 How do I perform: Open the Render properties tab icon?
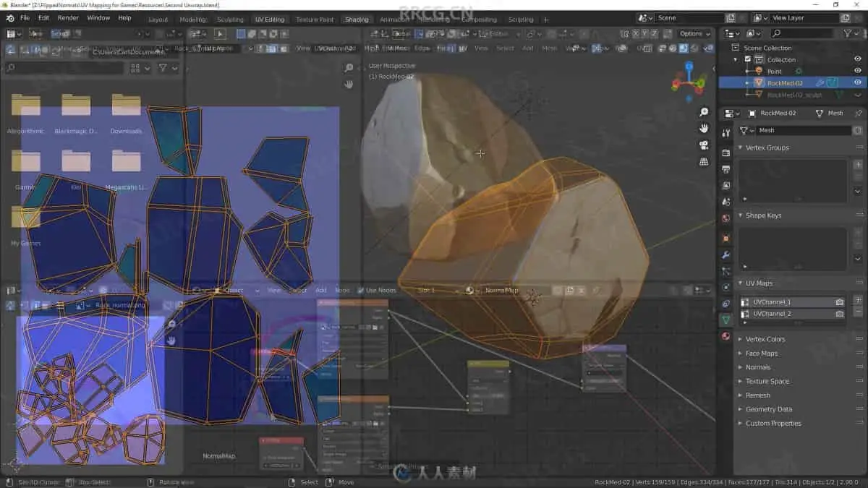point(726,153)
